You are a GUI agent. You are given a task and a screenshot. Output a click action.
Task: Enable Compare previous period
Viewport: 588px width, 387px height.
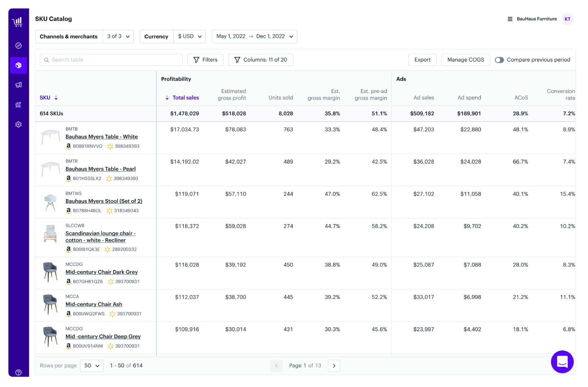click(500, 60)
